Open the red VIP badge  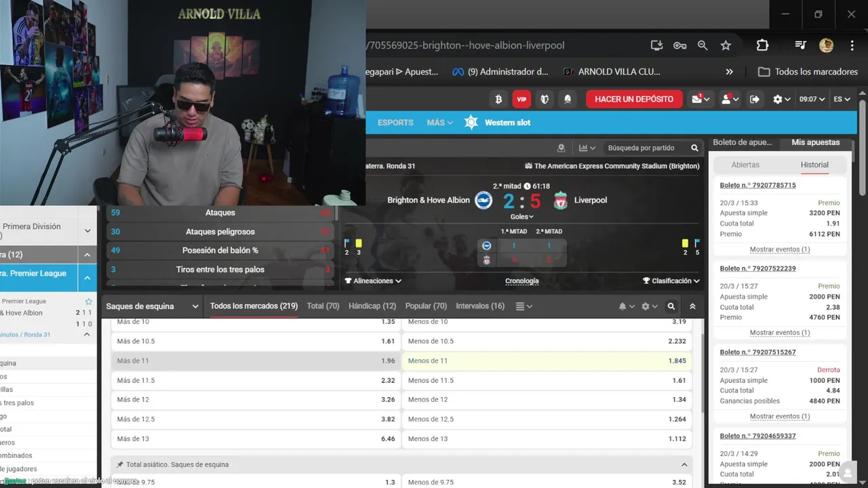[521, 99]
